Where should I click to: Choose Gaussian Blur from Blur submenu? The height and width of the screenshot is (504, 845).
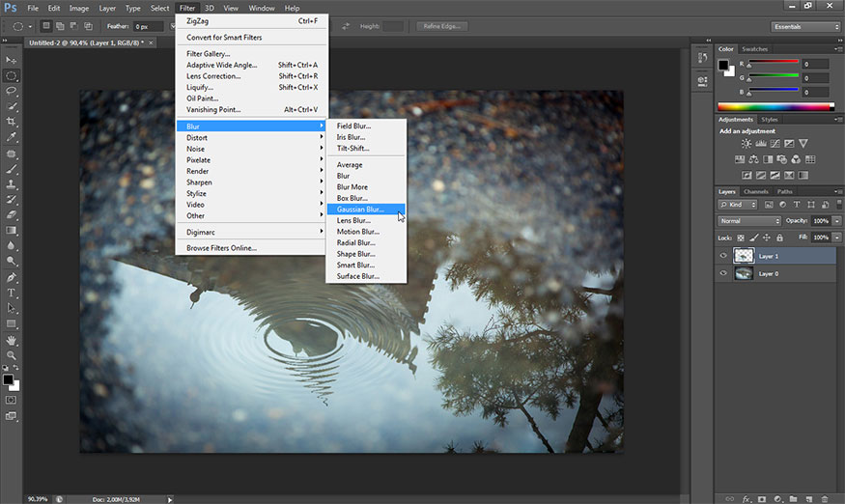[360, 210]
